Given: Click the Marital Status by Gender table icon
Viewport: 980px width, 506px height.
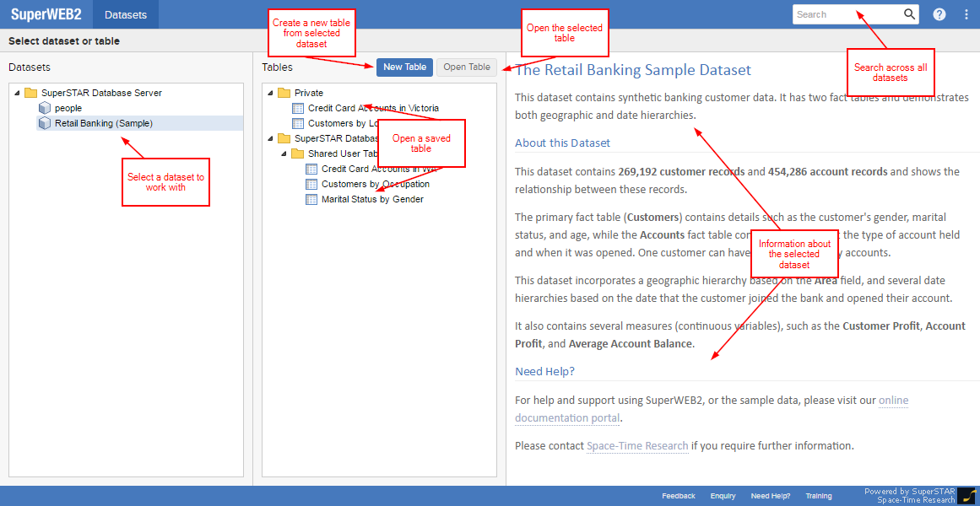Looking at the screenshot, I should [311, 199].
